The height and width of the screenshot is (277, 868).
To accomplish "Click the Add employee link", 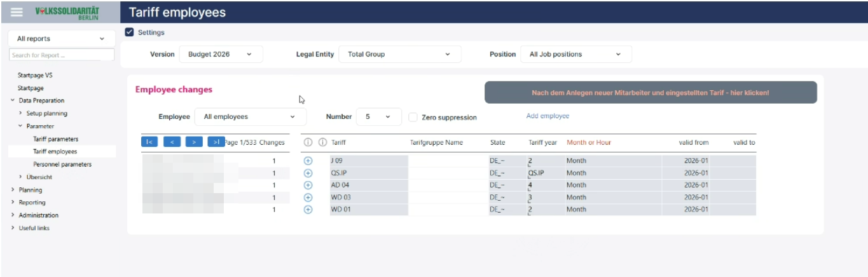I will pyautogui.click(x=548, y=116).
